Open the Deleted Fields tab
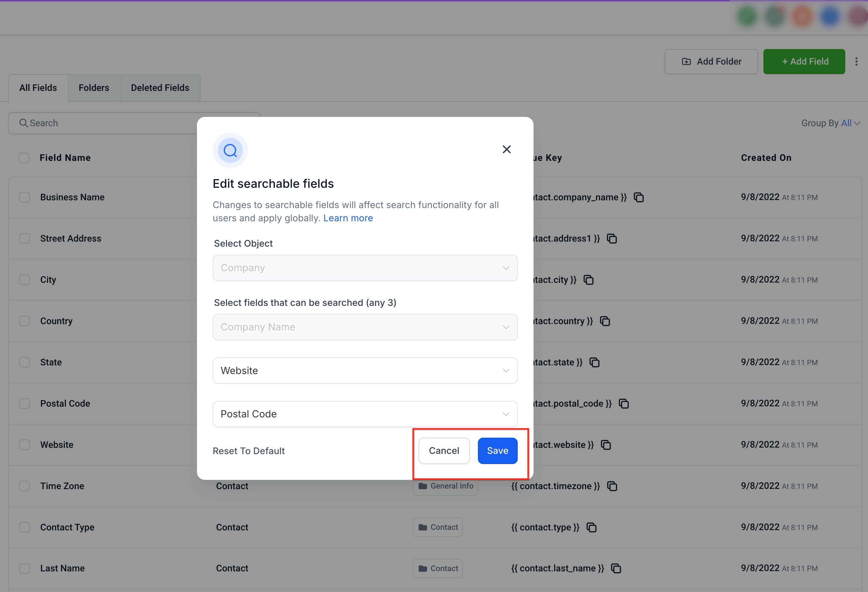868x592 pixels. tap(160, 88)
